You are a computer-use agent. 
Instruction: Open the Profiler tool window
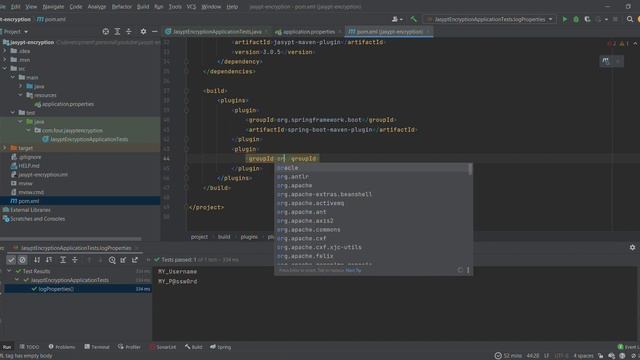129,347
